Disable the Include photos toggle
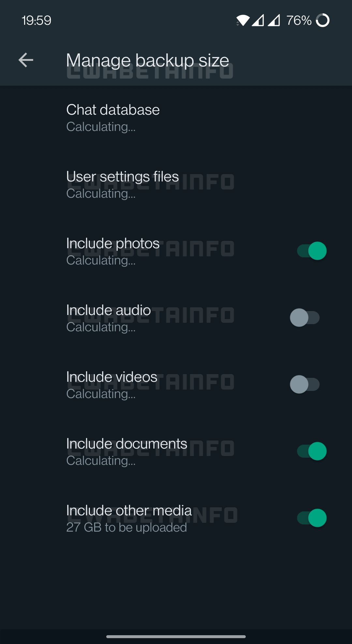This screenshot has width=352, height=644. click(x=312, y=251)
